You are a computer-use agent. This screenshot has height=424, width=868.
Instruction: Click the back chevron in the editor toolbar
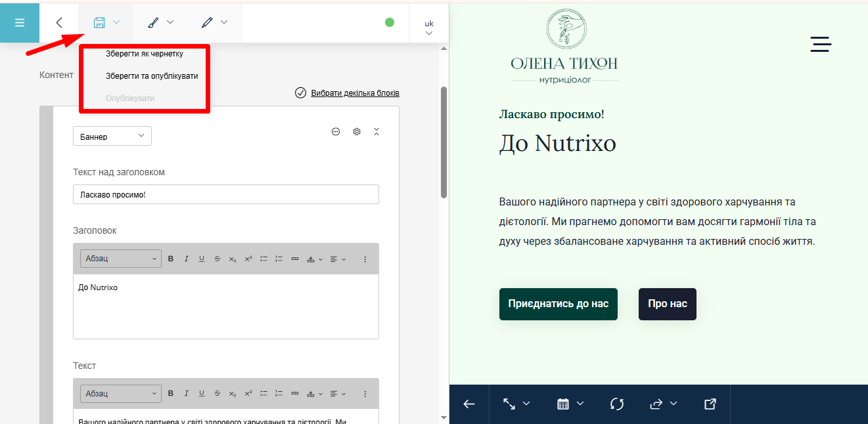(x=59, y=22)
